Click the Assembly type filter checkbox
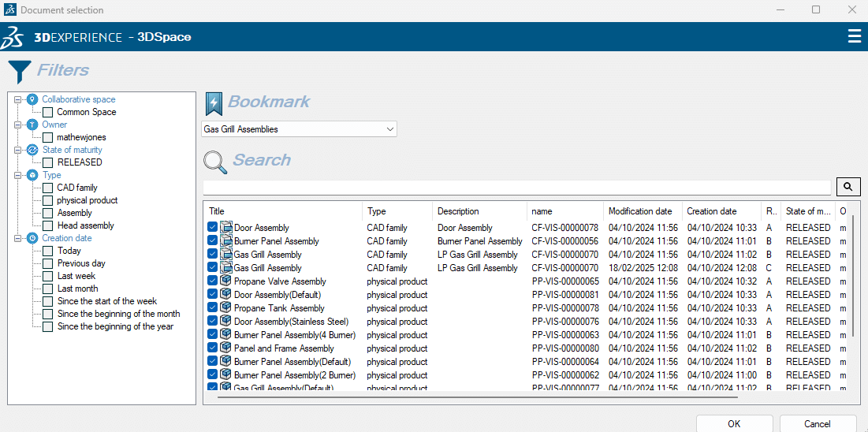Viewport: 868px width, 432px height. click(x=48, y=213)
